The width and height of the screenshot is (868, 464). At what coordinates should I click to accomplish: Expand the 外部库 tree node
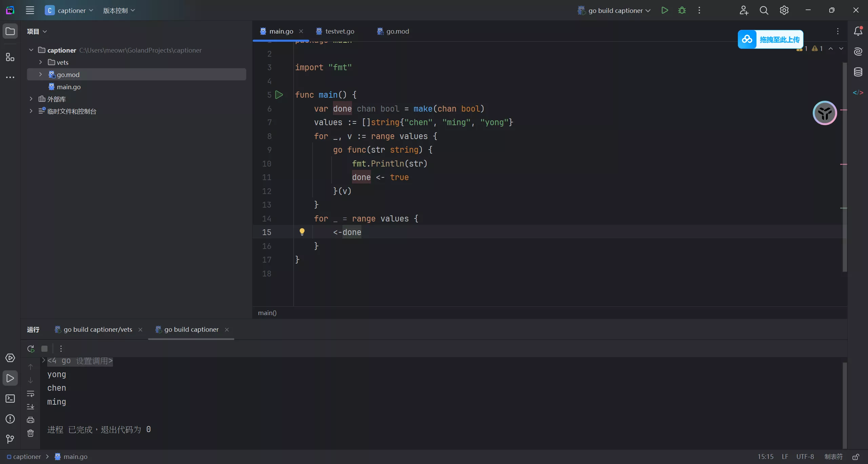[31, 99]
